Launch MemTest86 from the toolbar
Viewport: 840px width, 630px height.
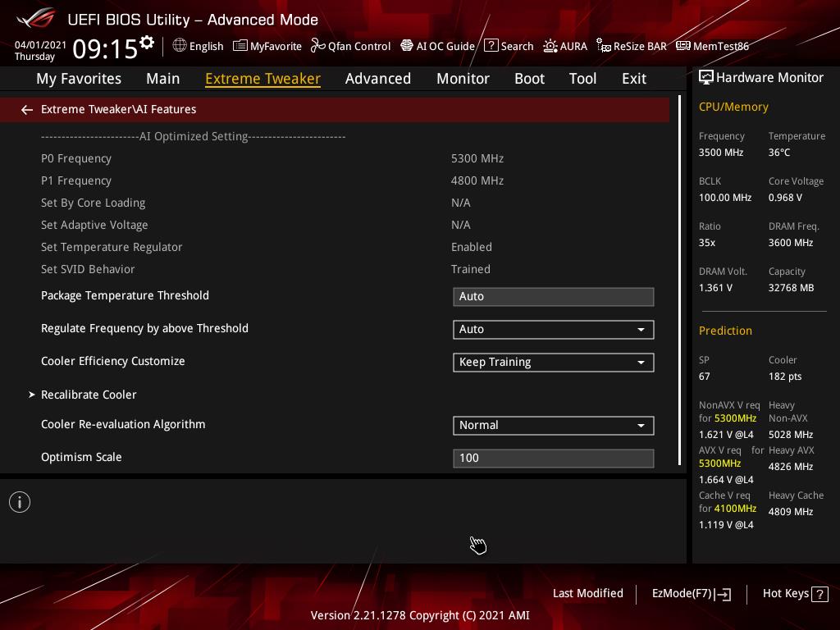pyautogui.click(x=712, y=46)
